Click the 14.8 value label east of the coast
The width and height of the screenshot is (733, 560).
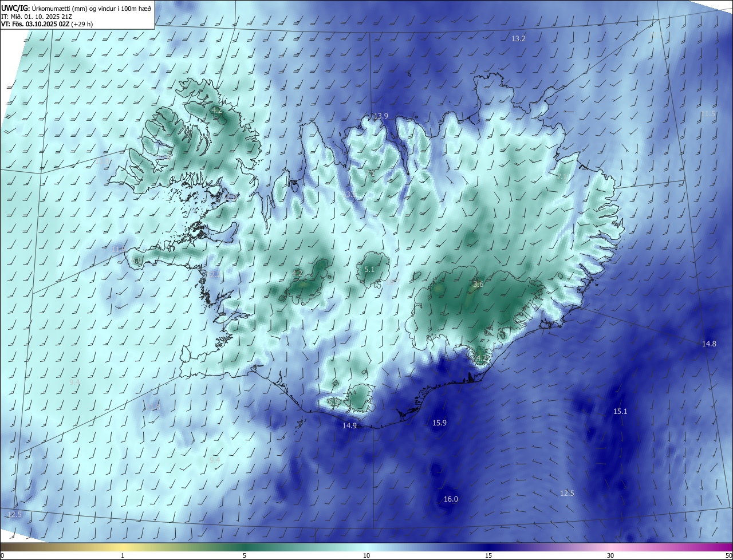tap(709, 344)
